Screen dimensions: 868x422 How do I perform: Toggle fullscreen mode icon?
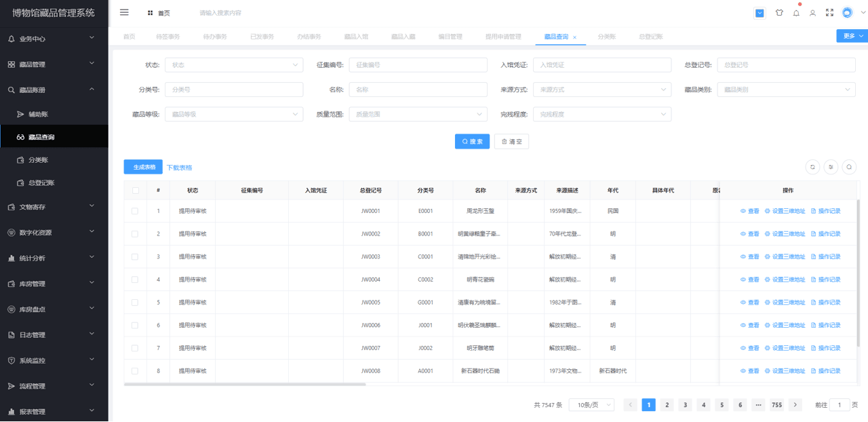tap(829, 13)
